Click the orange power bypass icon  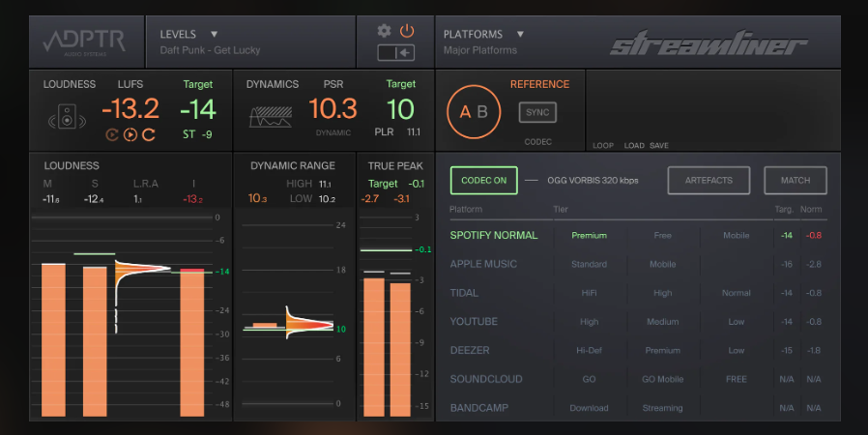[407, 31]
